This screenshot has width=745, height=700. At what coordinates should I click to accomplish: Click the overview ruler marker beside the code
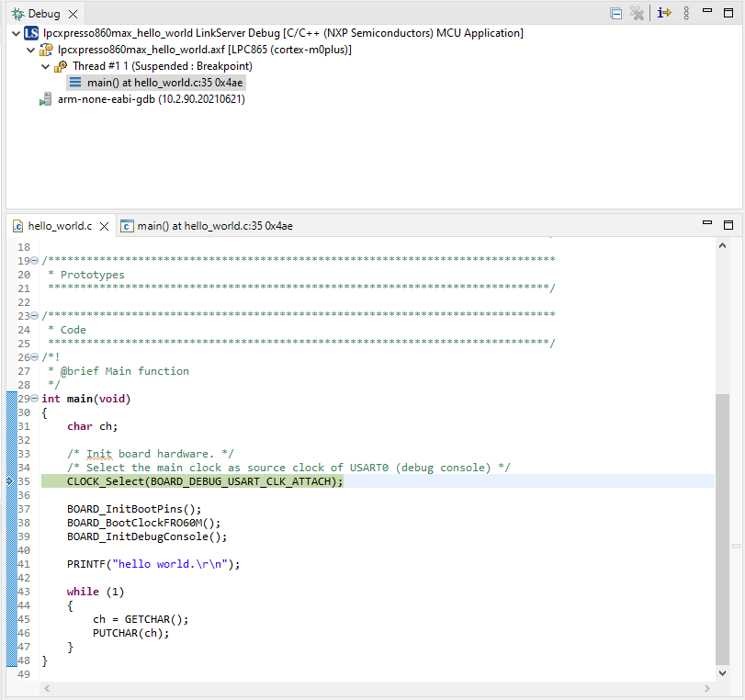(x=736, y=547)
